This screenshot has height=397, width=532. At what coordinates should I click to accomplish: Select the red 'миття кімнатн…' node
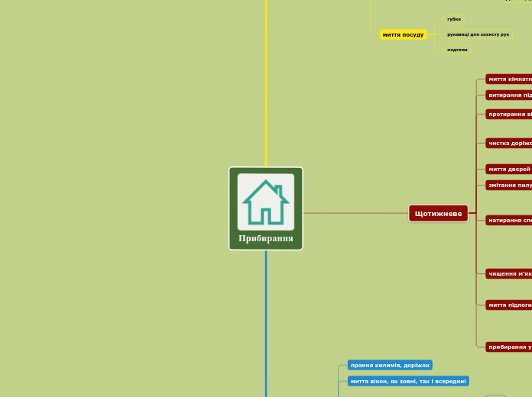pyautogui.click(x=509, y=79)
